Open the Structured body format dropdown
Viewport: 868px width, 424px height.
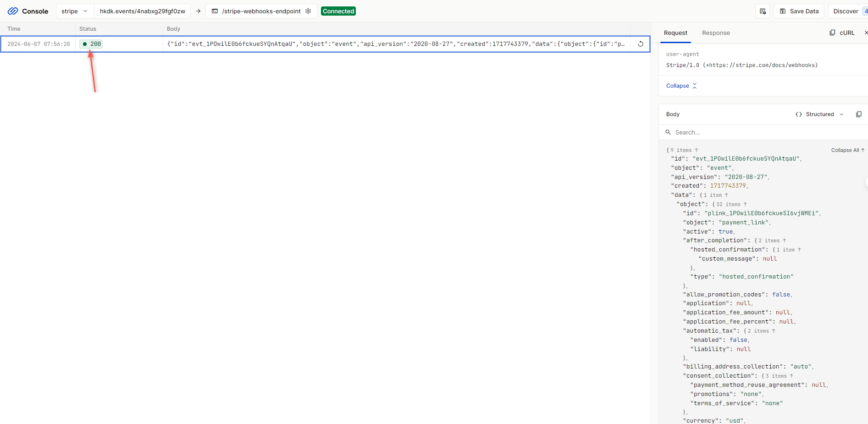[819, 114]
